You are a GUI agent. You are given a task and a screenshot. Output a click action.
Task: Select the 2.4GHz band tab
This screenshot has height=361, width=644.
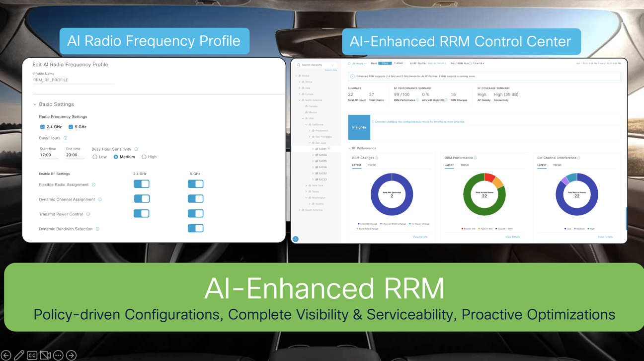399,64
